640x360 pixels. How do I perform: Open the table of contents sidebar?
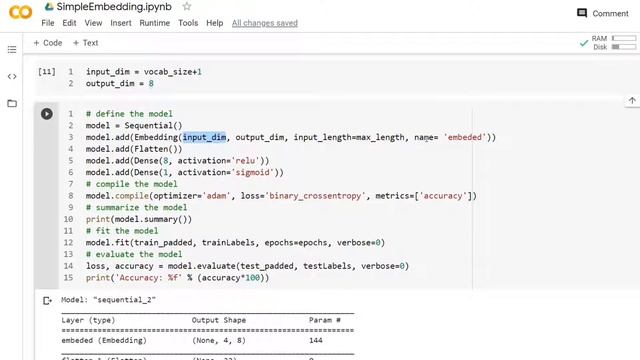(12, 50)
